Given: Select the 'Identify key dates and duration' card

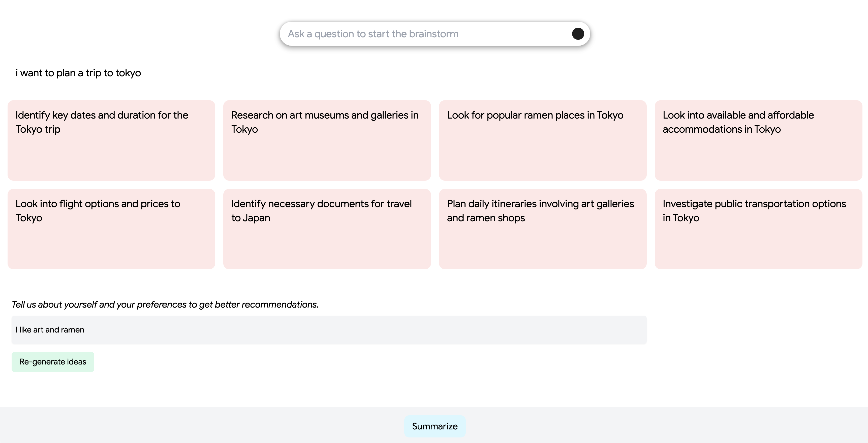Looking at the screenshot, I should 111,140.
